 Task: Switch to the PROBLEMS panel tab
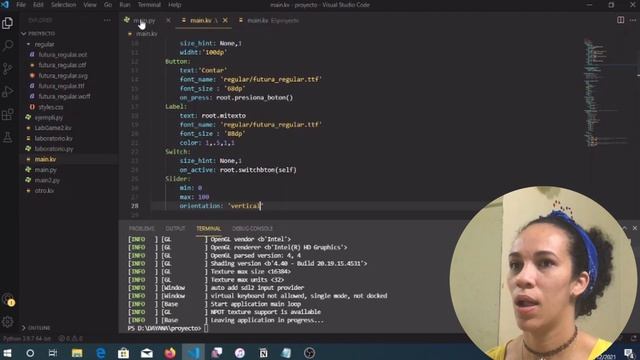tap(142, 229)
